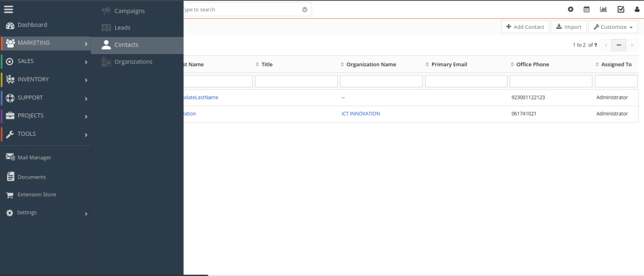Open the ICT INNOVATION organization link

click(360, 114)
